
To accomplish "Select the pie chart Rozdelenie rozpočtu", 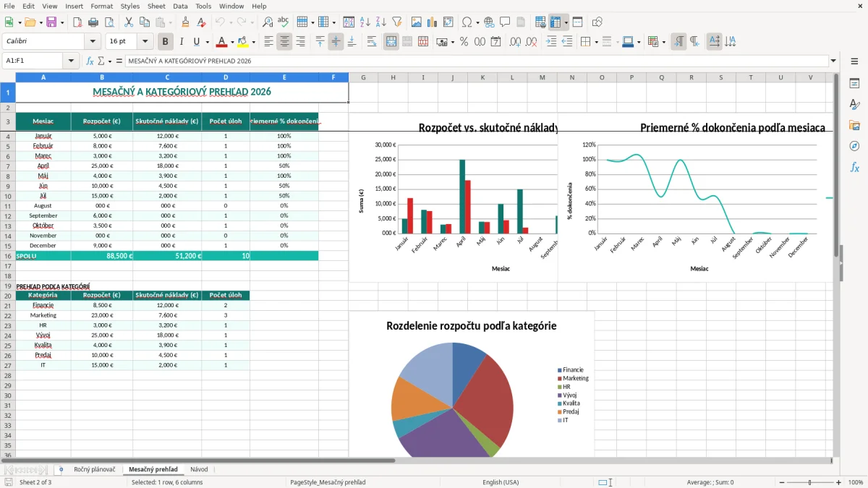I will [x=472, y=384].
